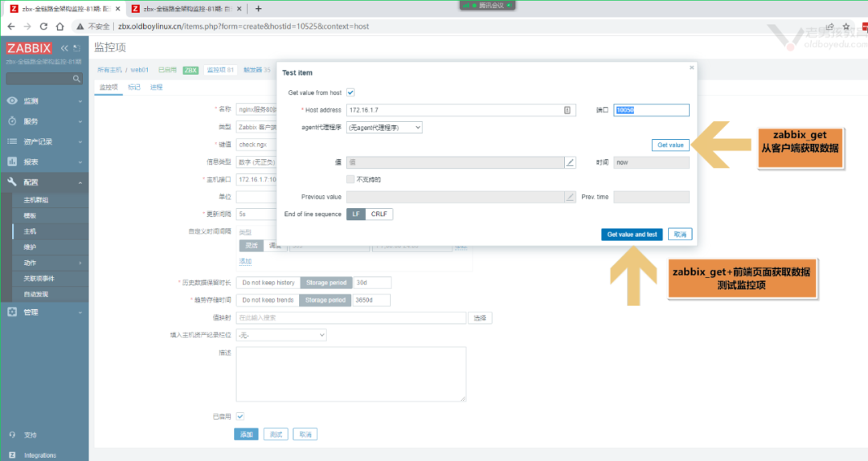
Task: Select LF end of line sequence
Action: [x=356, y=214]
